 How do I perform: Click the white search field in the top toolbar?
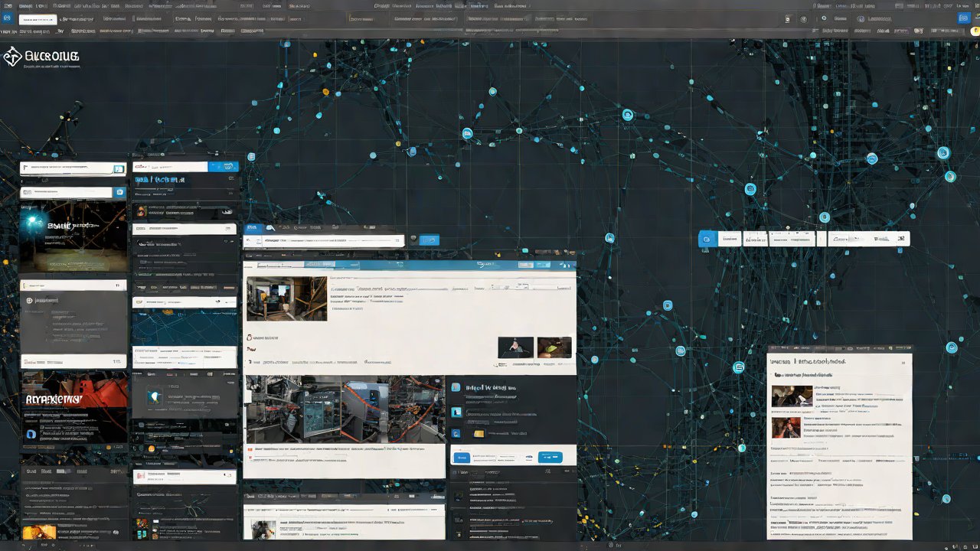38,18
